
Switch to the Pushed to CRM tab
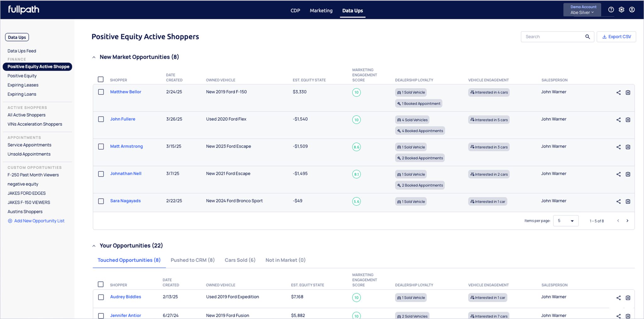(192, 260)
